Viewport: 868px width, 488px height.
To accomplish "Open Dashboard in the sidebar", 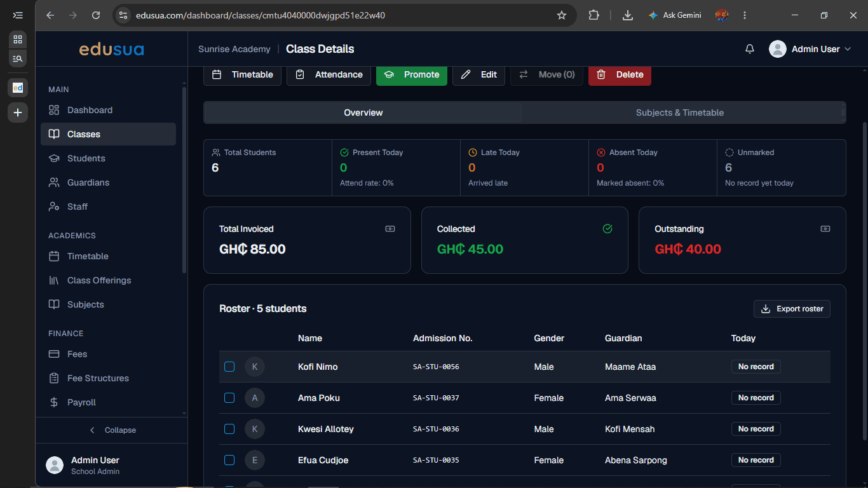I will 108,110.
